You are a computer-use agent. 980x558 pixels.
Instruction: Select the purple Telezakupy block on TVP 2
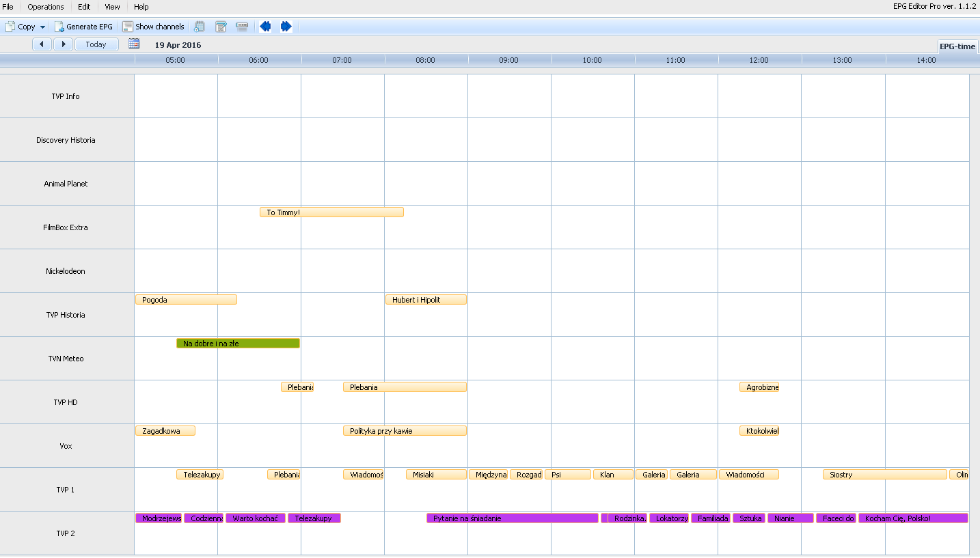pyautogui.click(x=314, y=518)
